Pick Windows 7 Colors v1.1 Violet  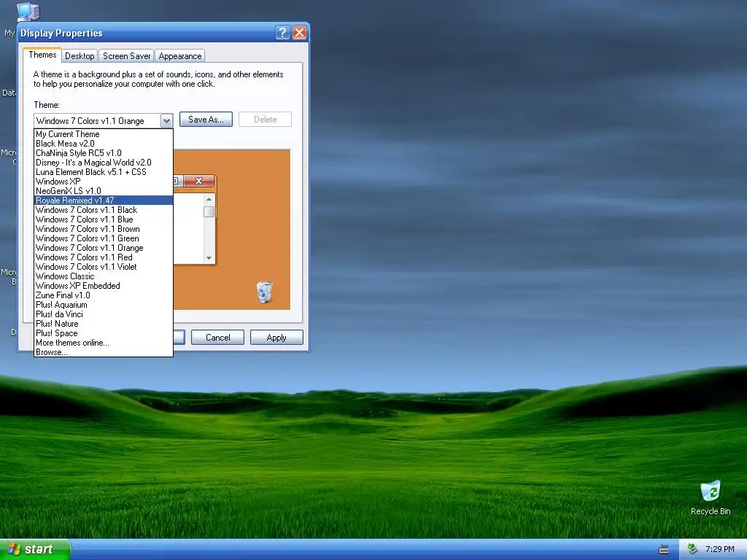(104, 267)
